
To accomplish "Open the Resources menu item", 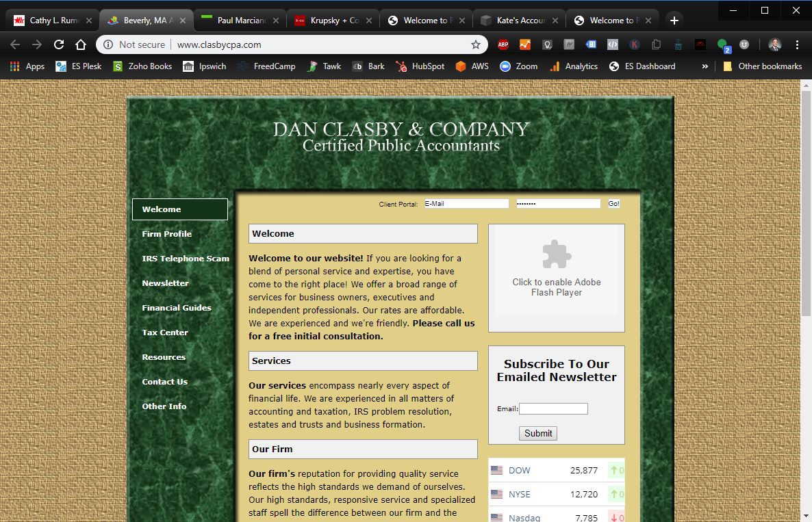I will click(164, 357).
